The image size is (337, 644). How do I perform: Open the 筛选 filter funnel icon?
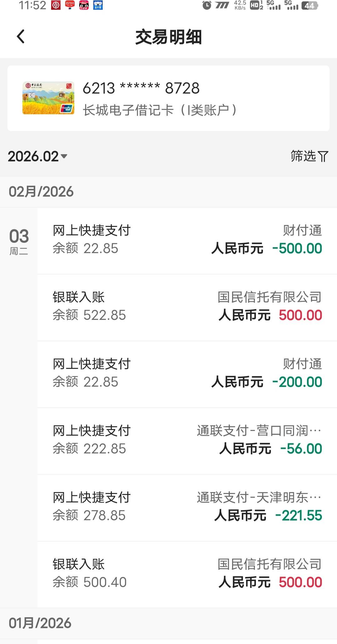323,156
